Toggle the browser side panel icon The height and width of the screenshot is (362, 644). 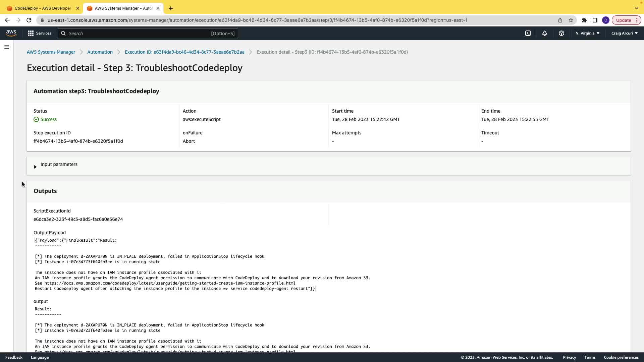click(x=595, y=20)
